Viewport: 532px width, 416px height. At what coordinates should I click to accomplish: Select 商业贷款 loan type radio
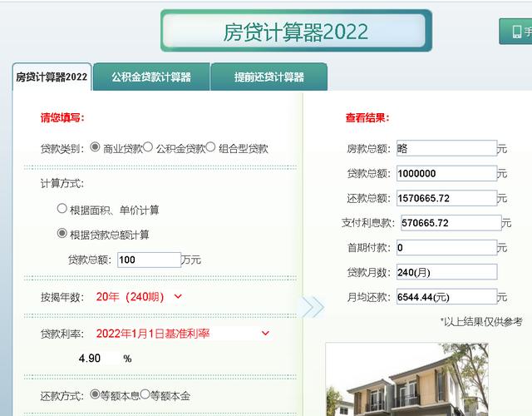pyautogui.click(x=95, y=147)
